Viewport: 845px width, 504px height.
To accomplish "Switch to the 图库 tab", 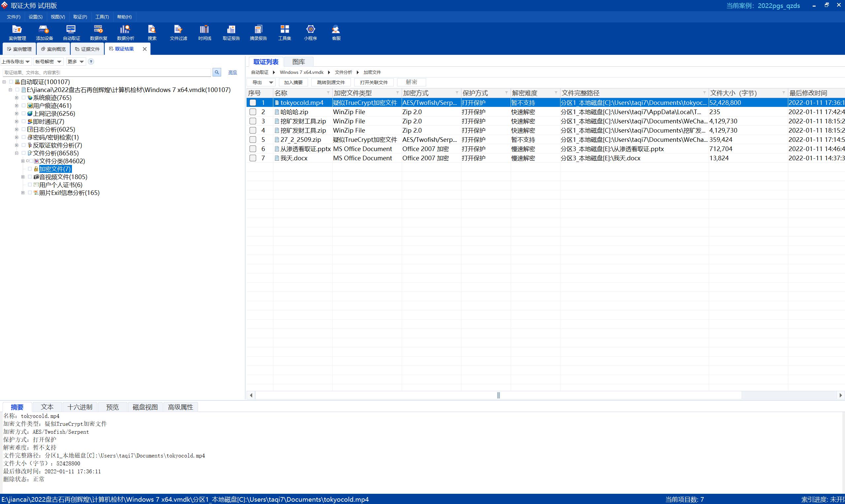I will tap(299, 62).
